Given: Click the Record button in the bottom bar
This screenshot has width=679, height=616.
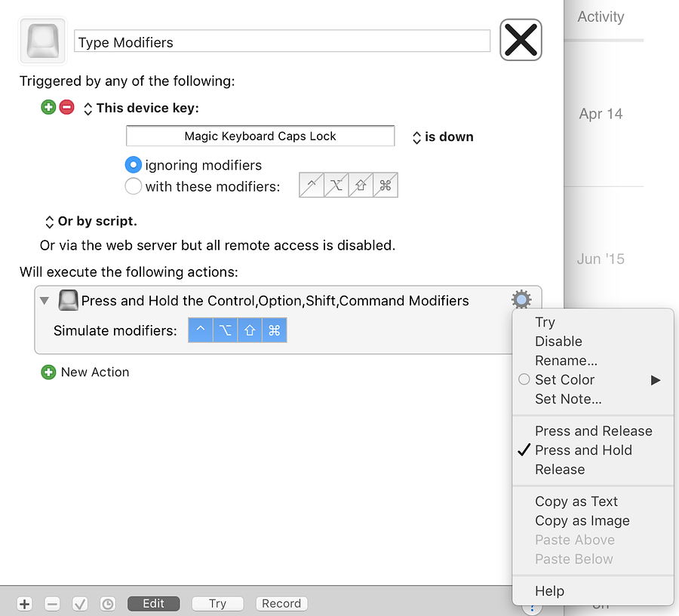Looking at the screenshot, I should coord(281,603).
